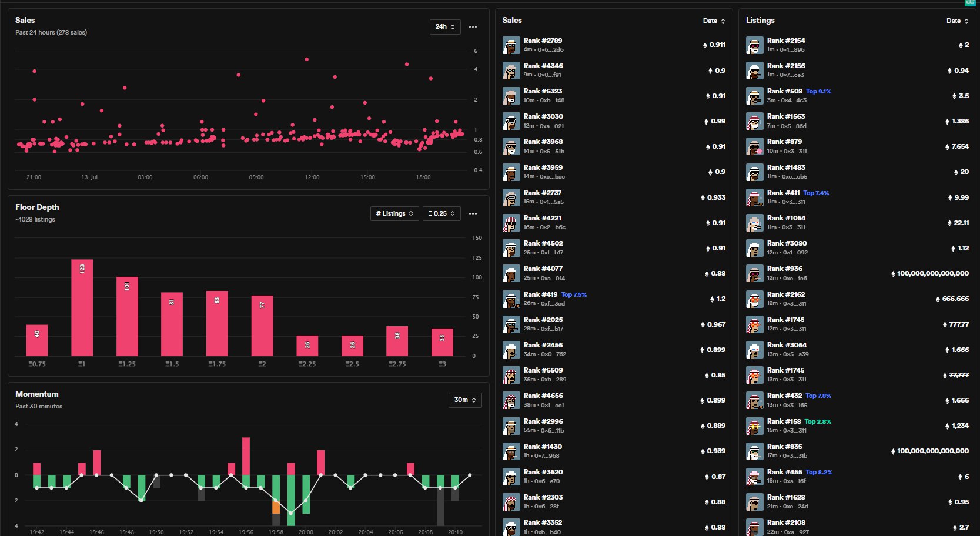Open the Rank #2154 listing avatar
The height and width of the screenshot is (536, 980).
click(x=755, y=45)
